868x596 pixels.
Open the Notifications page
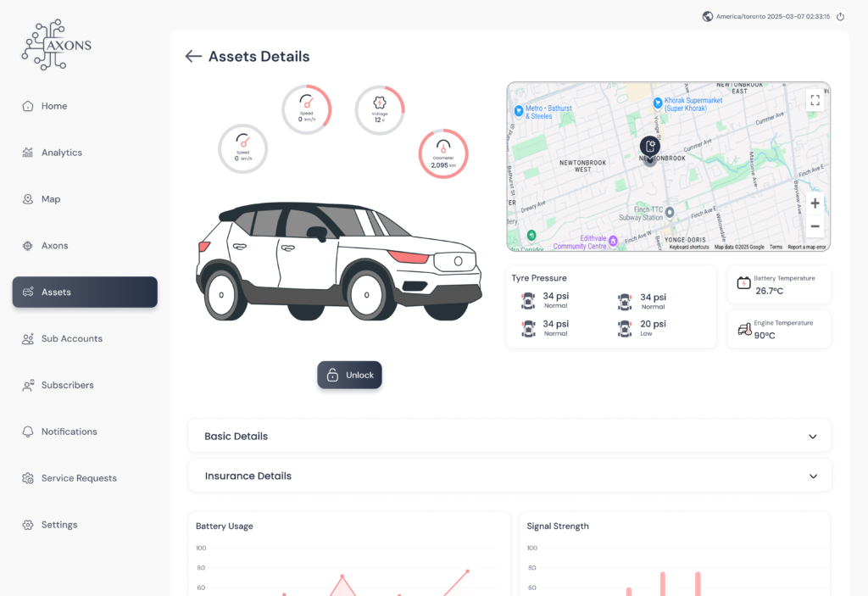pyautogui.click(x=69, y=432)
